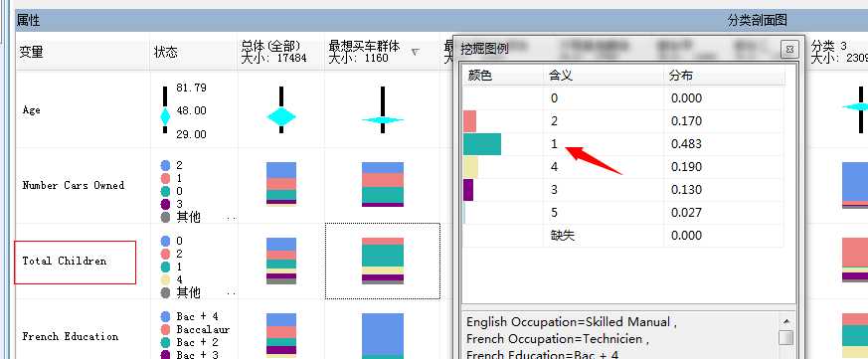Click the yellow color bar for value 4
868x359 pixels.
[x=470, y=167]
